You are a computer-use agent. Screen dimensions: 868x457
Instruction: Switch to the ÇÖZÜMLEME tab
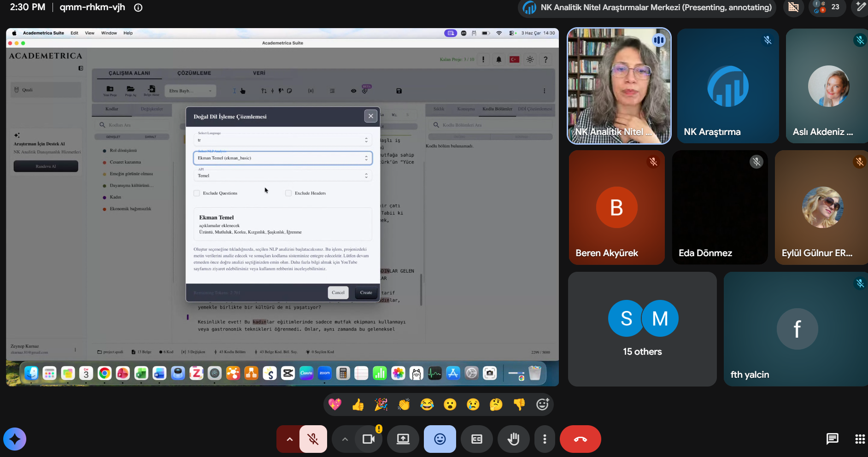point(194,73)
